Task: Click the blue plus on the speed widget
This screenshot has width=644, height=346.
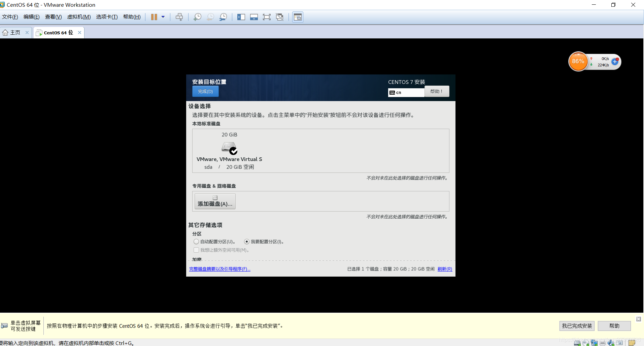Action: (615, 62)
